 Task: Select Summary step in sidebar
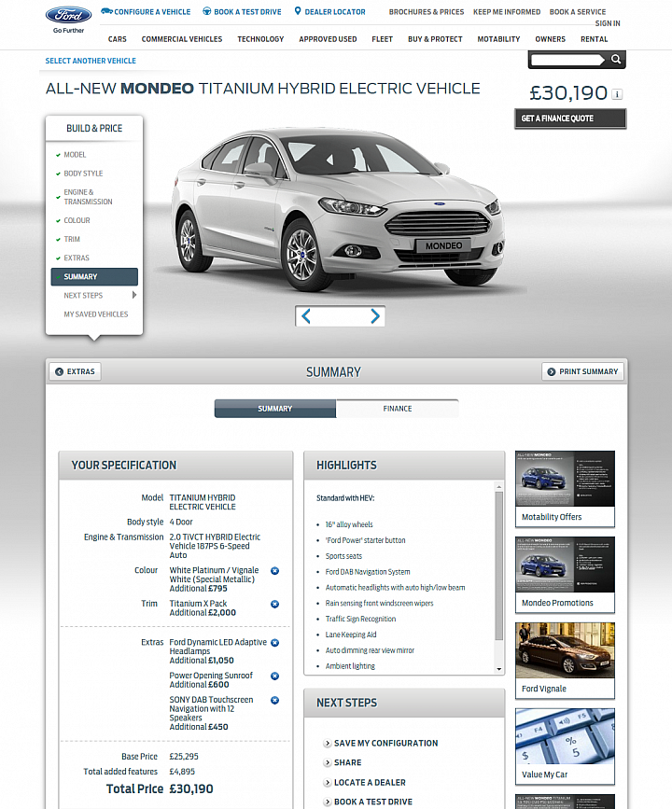[94, 276]
